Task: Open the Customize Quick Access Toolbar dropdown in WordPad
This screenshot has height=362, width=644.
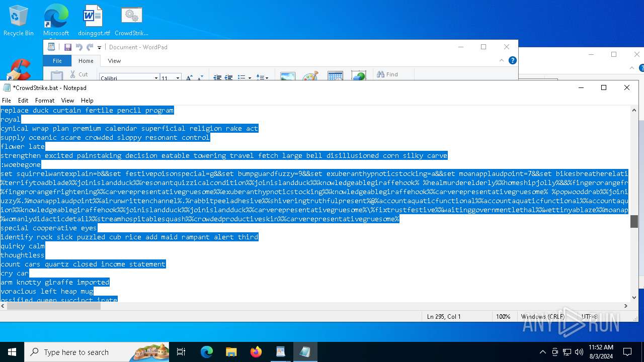Action: coord(99,48)
